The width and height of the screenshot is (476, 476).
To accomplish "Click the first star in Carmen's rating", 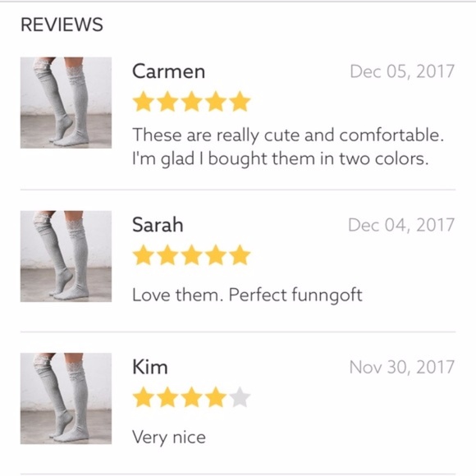I will pyautogui.click(x=144, y=102).
